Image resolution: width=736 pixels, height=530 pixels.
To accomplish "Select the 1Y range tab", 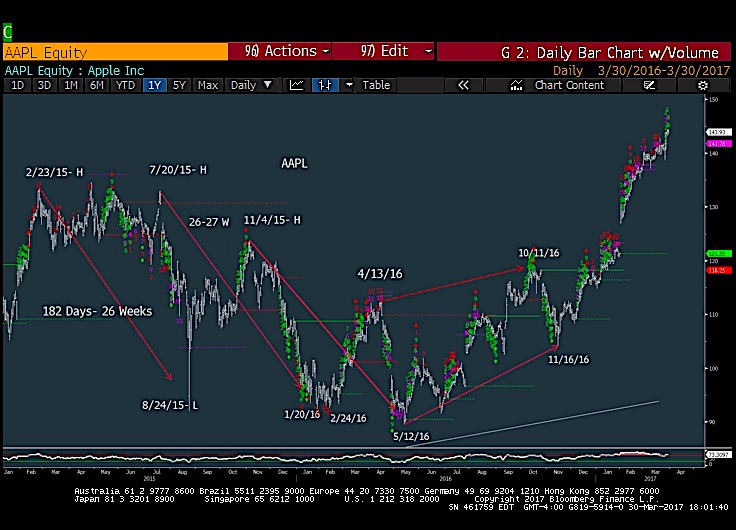I will pyautogui.click(x=154, y=85).
